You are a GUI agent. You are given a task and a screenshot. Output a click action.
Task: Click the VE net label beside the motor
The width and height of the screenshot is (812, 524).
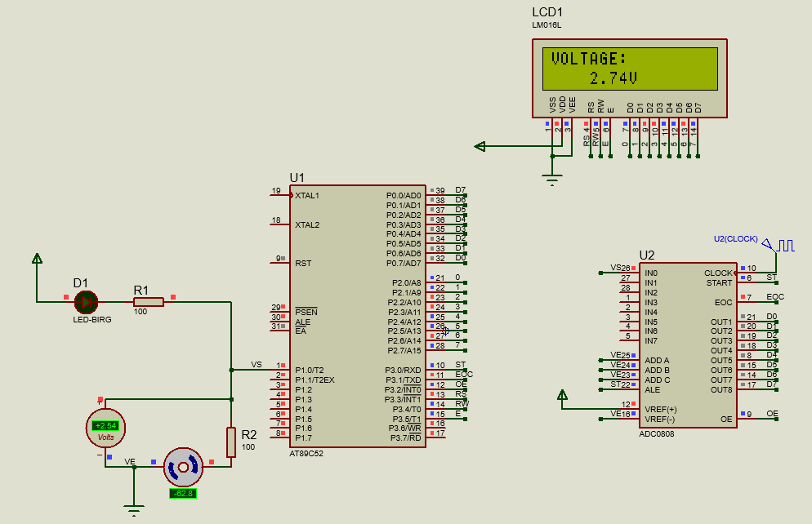pos(129,461)
